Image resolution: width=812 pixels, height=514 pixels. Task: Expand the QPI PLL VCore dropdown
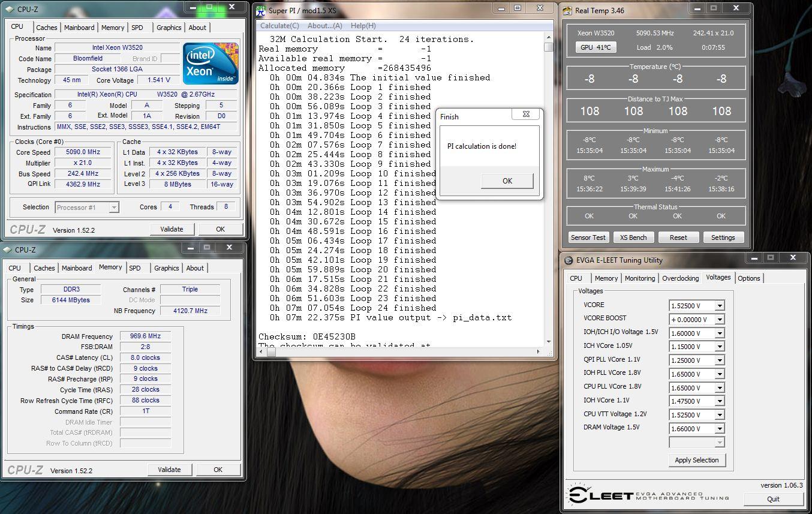(720, 361)
